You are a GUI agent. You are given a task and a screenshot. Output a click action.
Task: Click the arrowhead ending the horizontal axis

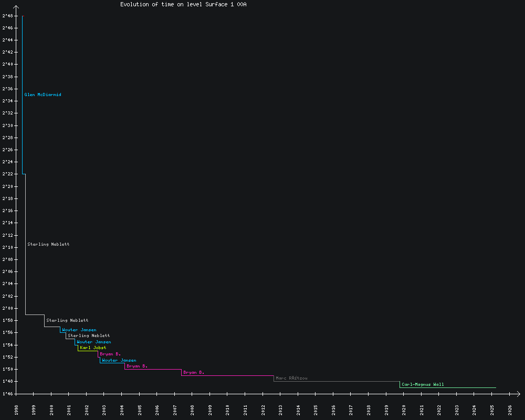click(x=518, y=394)
